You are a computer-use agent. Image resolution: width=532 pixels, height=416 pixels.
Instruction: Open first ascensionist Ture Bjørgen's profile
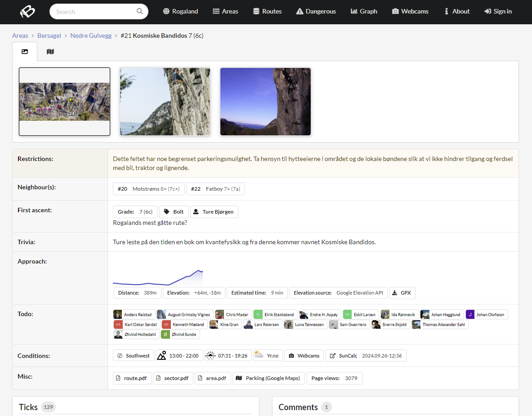pyautogui.click(x=214, y=212)
